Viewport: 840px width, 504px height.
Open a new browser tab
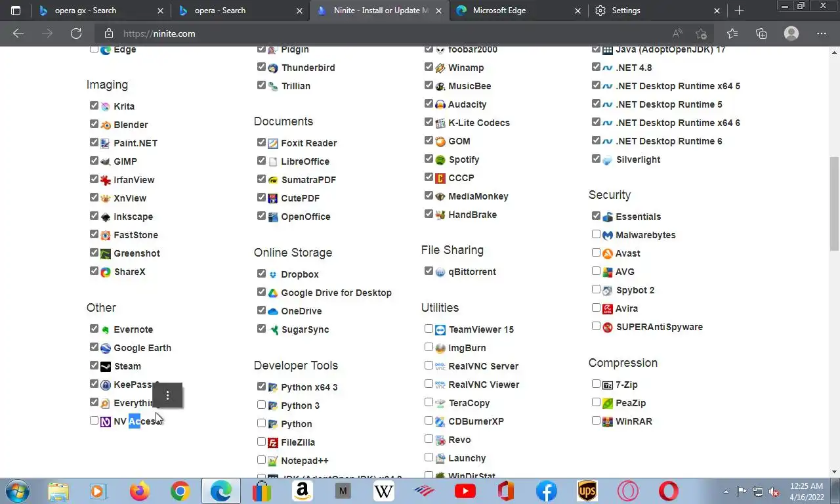[739, 10]
